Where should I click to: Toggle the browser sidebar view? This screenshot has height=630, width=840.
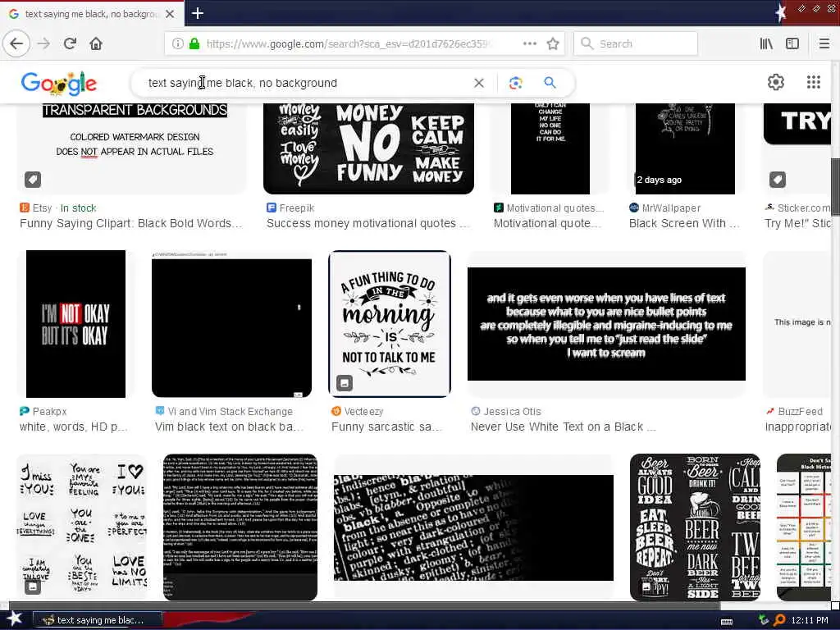(792, 43)
